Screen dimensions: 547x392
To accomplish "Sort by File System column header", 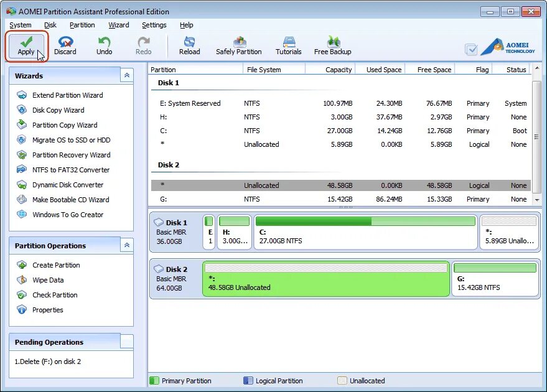I will (274, 70).
